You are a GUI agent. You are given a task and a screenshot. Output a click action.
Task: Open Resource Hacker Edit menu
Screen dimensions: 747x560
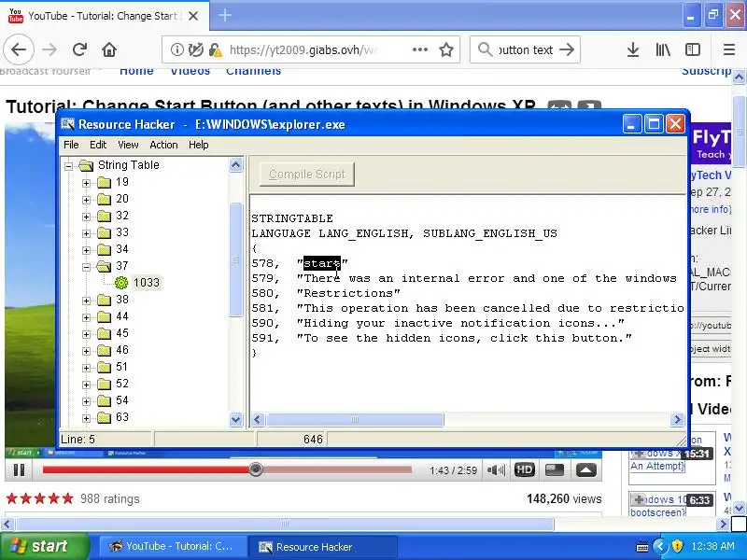98,145
